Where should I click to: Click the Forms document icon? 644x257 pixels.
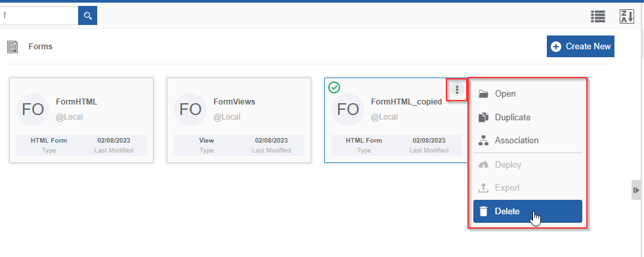[x=12, y=47]
